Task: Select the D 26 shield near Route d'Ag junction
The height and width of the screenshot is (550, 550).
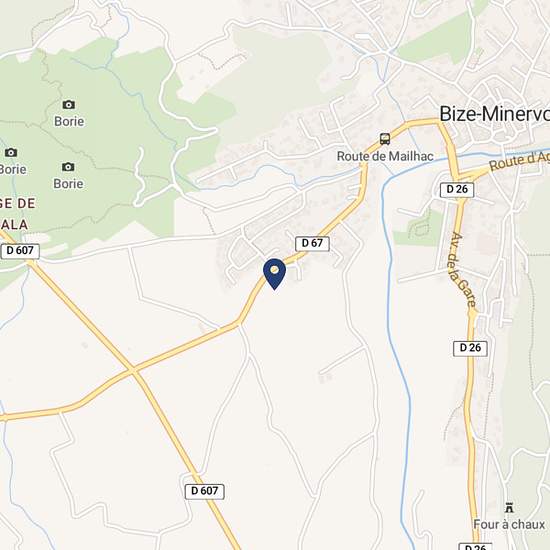Action: pos(457,190)
